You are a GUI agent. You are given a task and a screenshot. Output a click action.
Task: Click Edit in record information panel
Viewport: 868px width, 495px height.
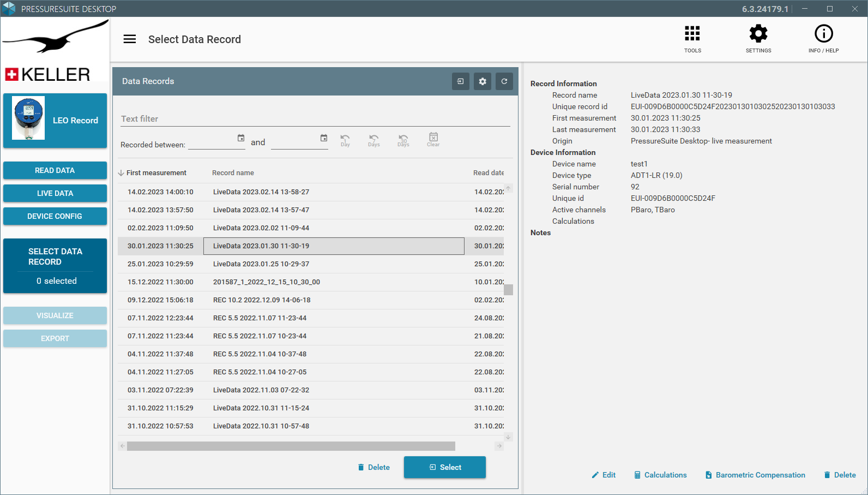pos(604,475)
